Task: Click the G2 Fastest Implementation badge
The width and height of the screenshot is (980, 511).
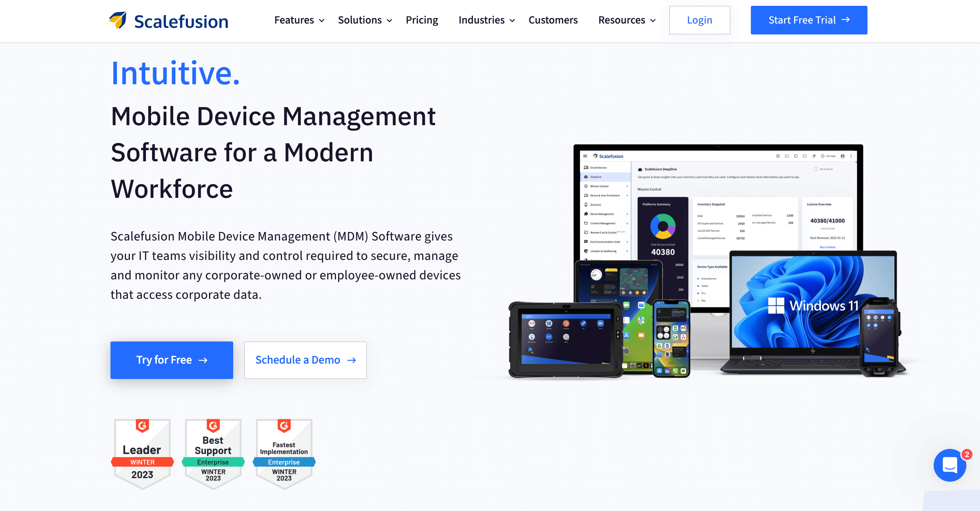Action: (x=284, y=454)
